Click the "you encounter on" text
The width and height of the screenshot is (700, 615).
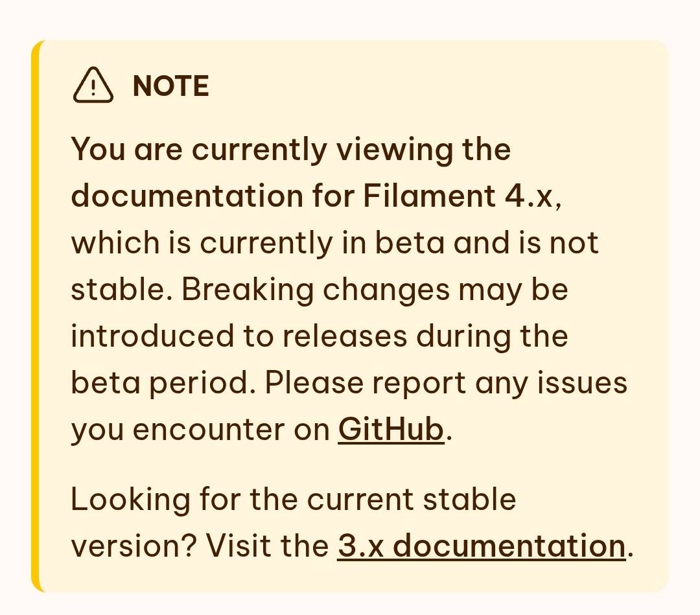click(x=200, y=430)
